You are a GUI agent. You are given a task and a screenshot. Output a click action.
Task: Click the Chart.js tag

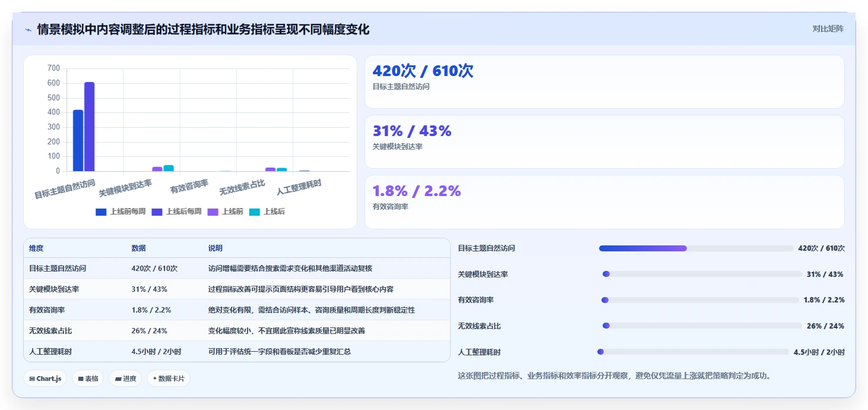click(45, 379)
